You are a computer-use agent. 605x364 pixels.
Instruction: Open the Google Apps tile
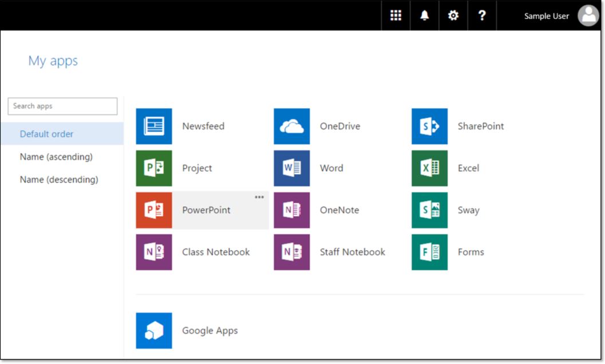[154, 330]
